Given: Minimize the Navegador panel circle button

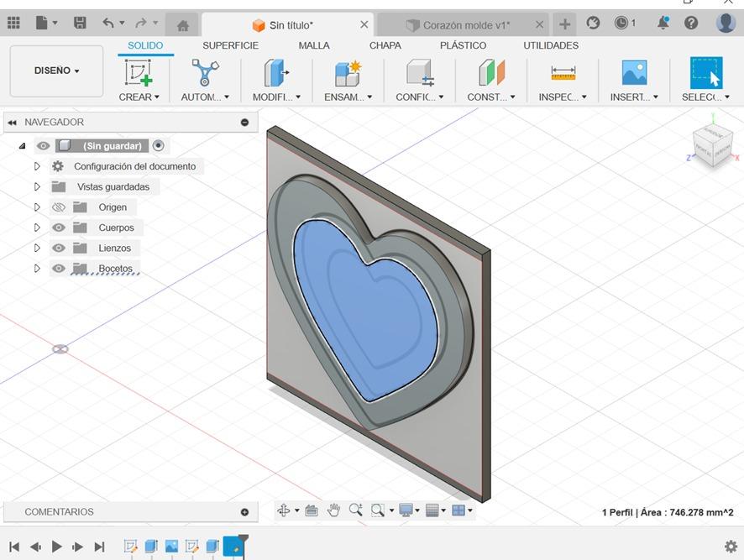Looking at the screenshot, I should pyautogui.click(x=245, y=123).
